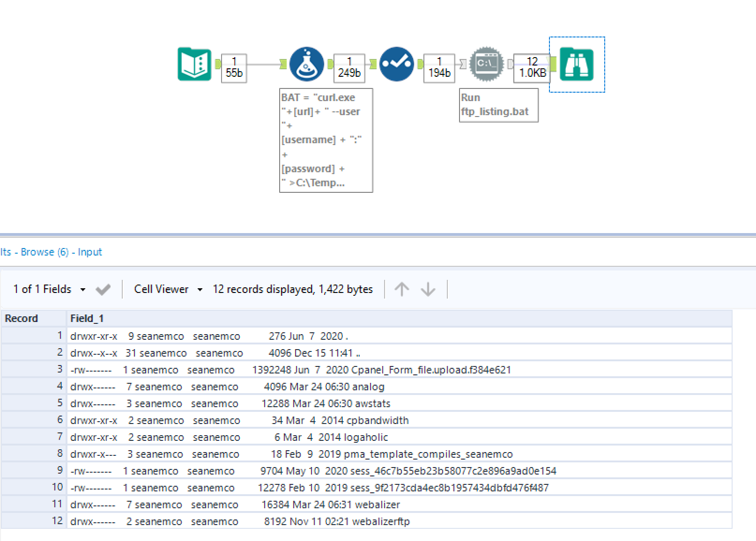The image size is (756, 541).
Task: Click the blue Select tool checkmark icon
Action: (x=397, y=64)
